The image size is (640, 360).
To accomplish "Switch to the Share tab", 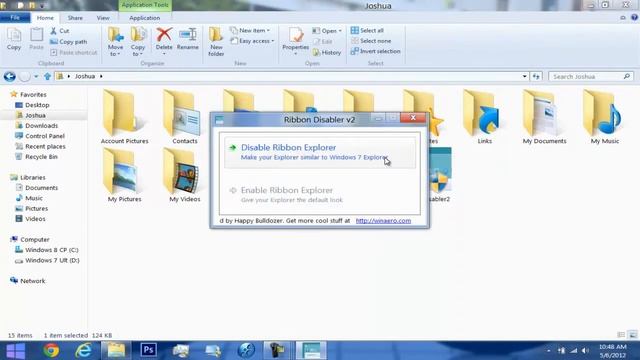I will 75,18.
